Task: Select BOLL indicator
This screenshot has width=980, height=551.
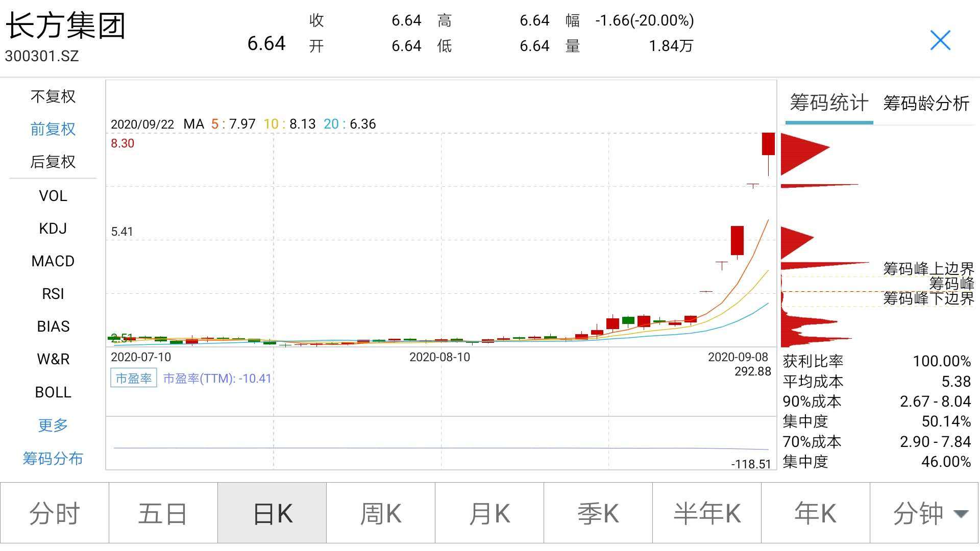Action: (53, 392)
